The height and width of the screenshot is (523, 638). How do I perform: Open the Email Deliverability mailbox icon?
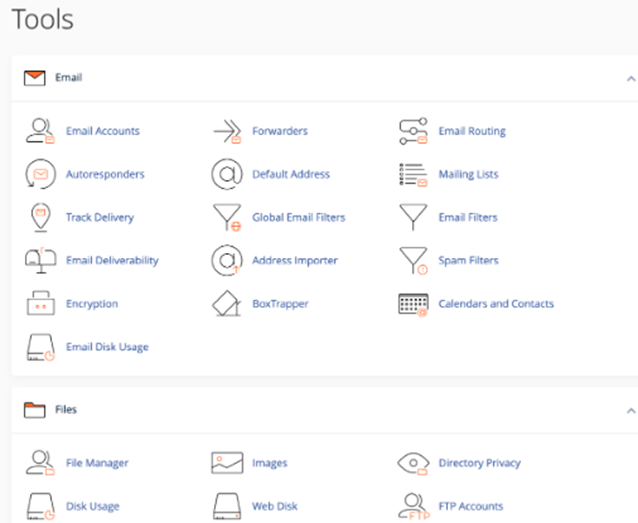[x=41, y=260]
